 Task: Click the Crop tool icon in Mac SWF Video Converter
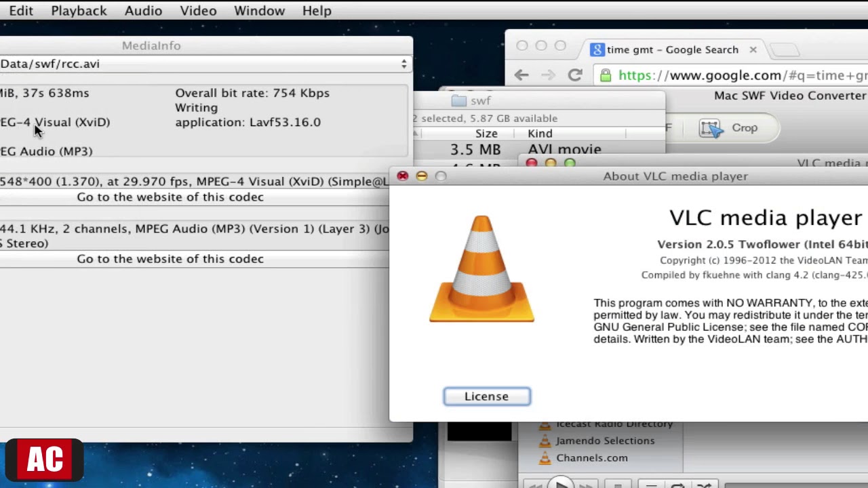711,128
